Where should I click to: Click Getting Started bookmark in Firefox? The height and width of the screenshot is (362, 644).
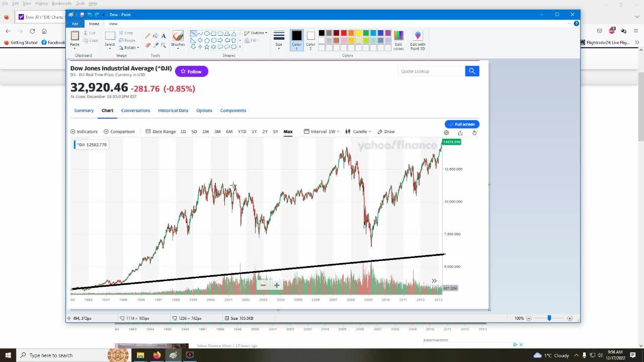tap(21, 43)
